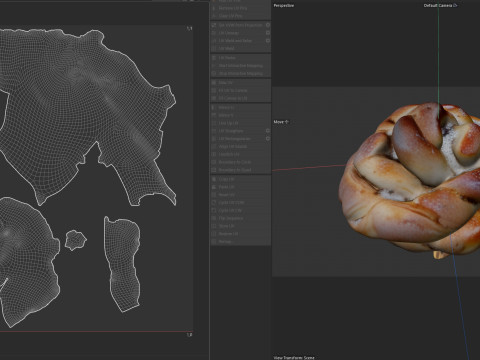Apply Boundary to Quad

tap(240, 170)
